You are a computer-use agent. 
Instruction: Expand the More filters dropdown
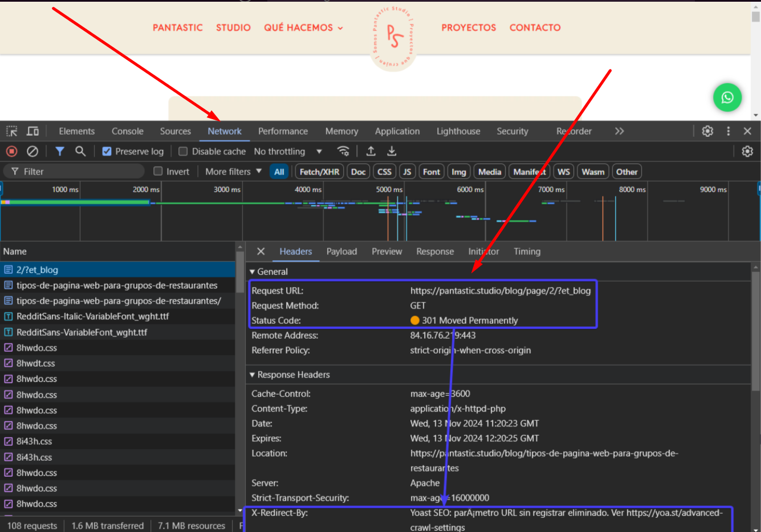pos(233,171)
